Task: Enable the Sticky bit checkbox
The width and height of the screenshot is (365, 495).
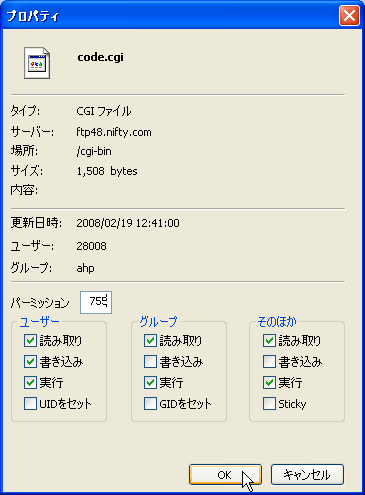Action: tap(269, 404)
